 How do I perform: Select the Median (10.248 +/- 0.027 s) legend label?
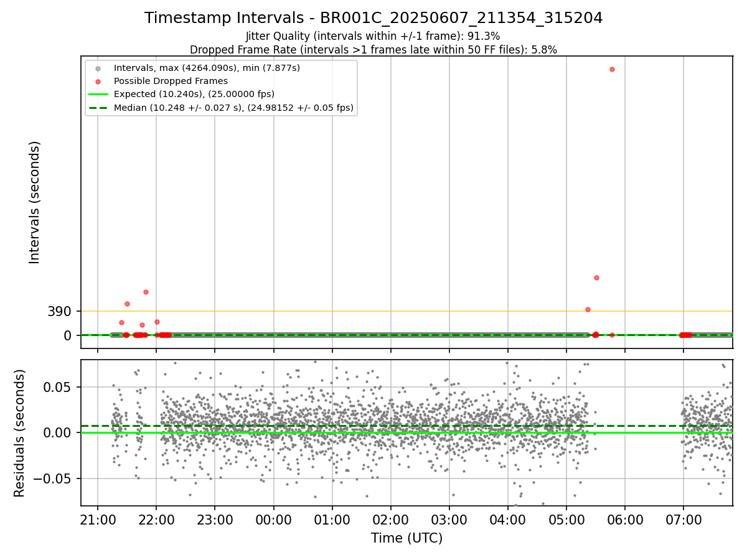[233, 108]
